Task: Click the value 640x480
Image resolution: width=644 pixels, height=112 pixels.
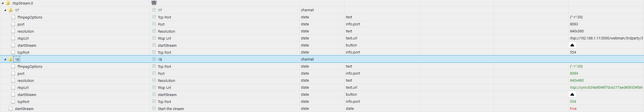Action: (x=577, y=80)
